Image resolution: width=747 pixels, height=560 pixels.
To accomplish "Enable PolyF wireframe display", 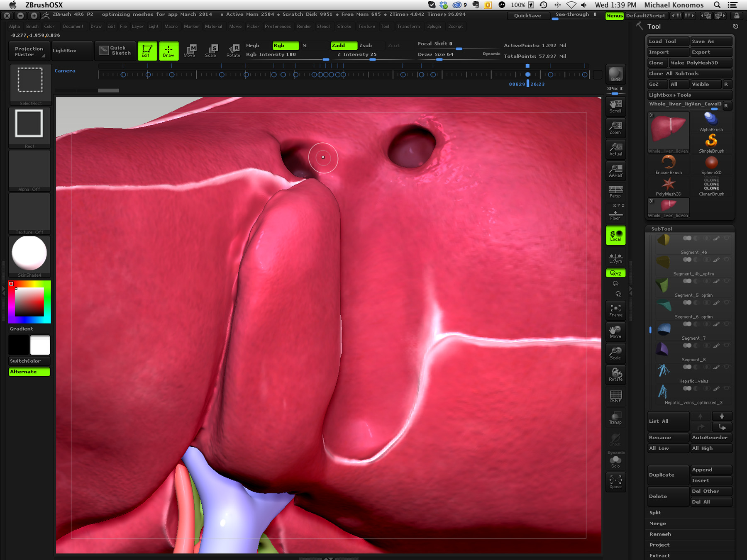I will (x=615, y=396).
